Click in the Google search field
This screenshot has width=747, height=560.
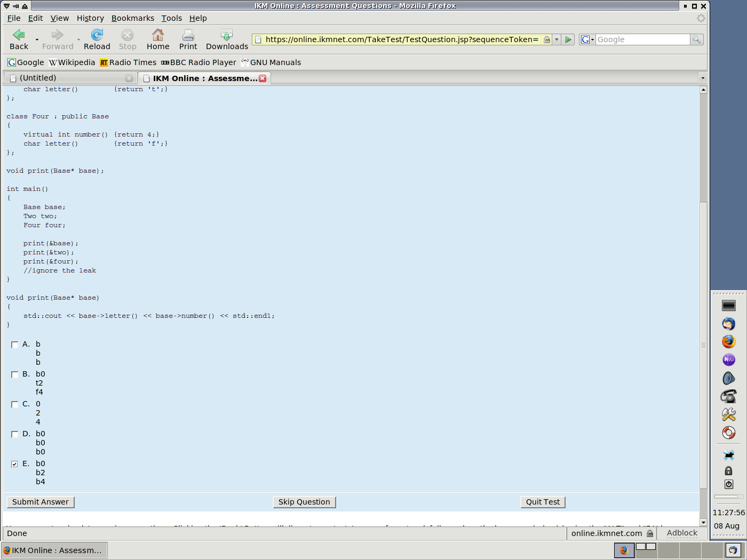(642, 39)
